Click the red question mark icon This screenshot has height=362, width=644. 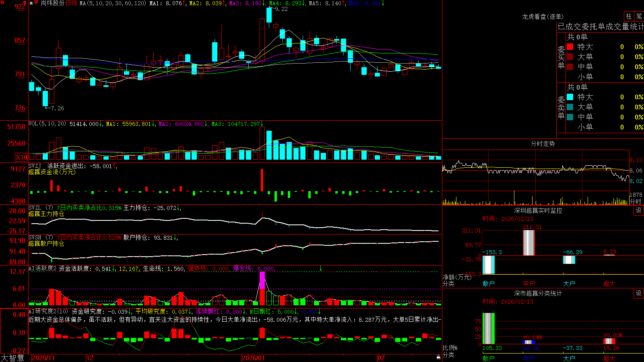point(25,3)
